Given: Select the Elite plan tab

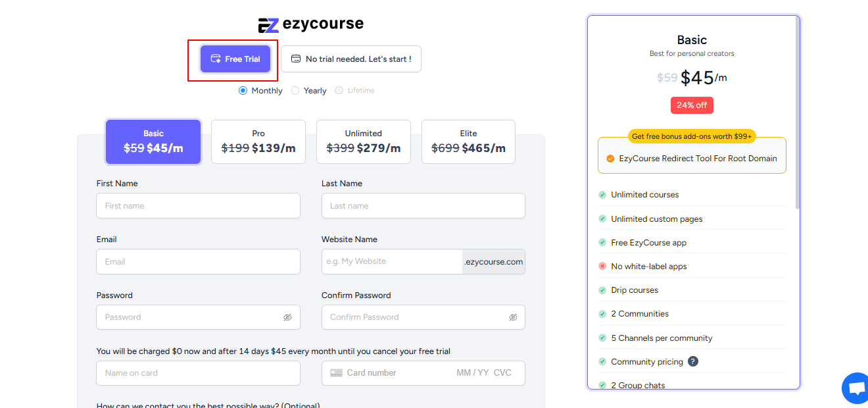Looking at the screenshot, I should pyautogui.click(x=468, y=141).
